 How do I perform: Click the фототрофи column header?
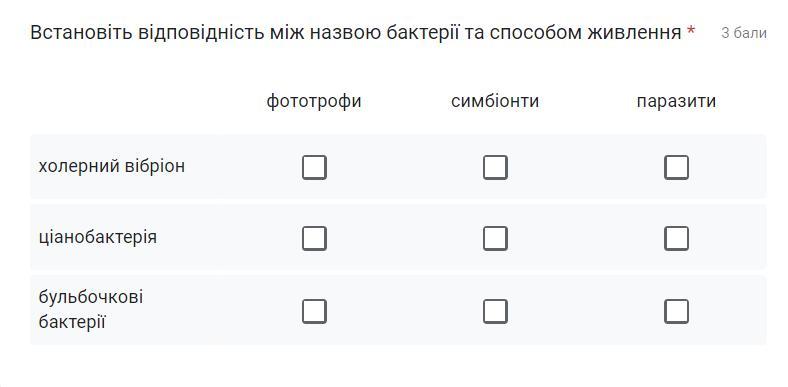314,102
